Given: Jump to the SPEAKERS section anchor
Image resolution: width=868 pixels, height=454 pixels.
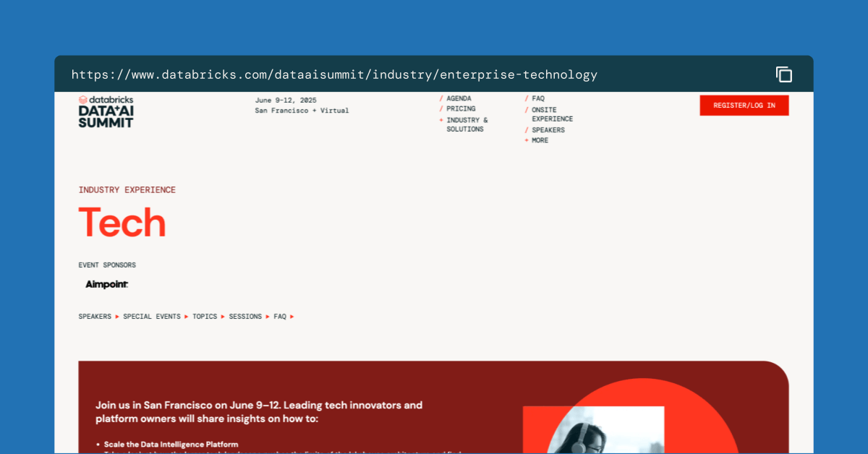Looking at the screenshot, I should coord(95,317).
